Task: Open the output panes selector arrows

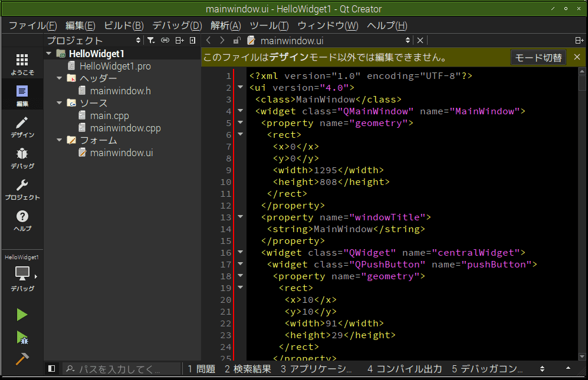Action: pos(542,369)
